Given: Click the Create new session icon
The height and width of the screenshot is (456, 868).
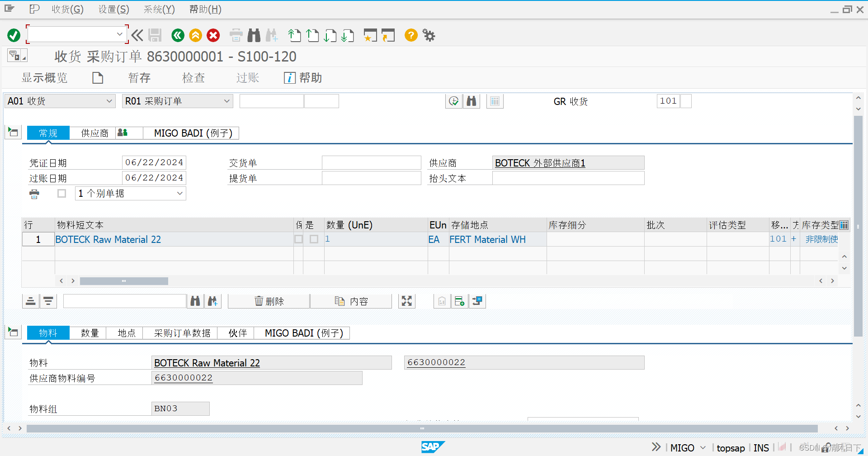Looking at the screenshot, I should [x=370, y=35].
